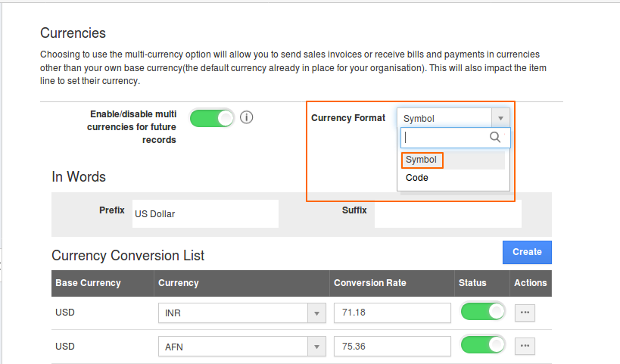The width and height of the screenshot is (620, 364).
Task: Click the info icon beside multi-currency toggle
Action: point(246,118)
